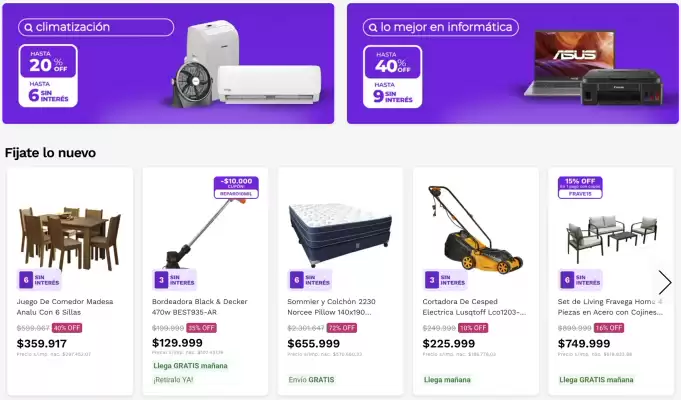The image size is (681, 400).
Task: Click 6 sin interés badge on dining set
Action: click(x=40, y=280)
